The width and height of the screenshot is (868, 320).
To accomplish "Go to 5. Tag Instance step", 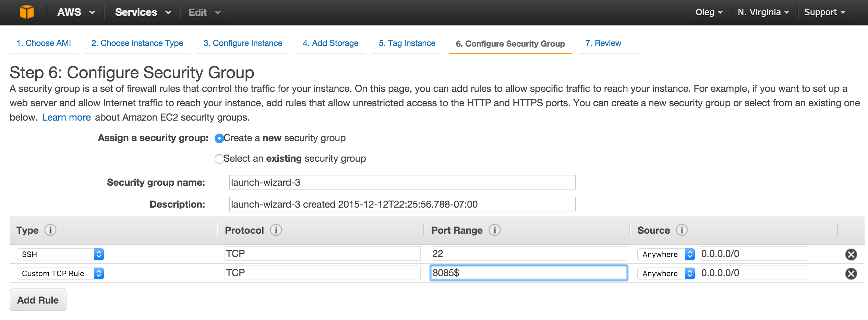I will (x=407, y=43).
